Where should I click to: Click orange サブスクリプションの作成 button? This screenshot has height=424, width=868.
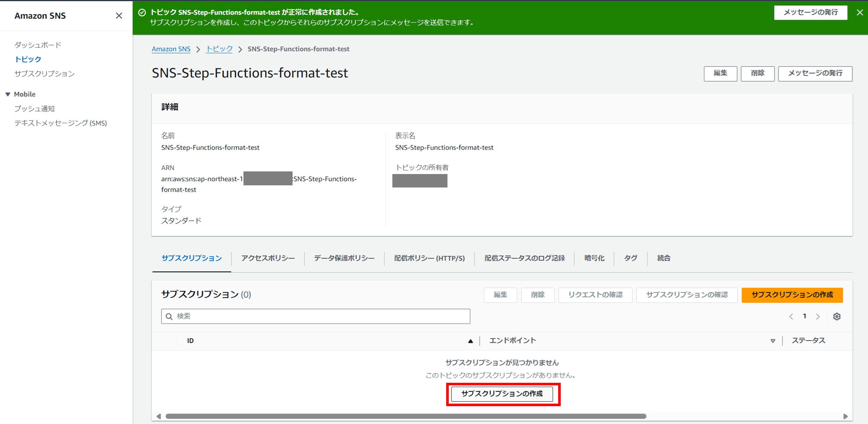pyautogui.click(x=792, y=295)
